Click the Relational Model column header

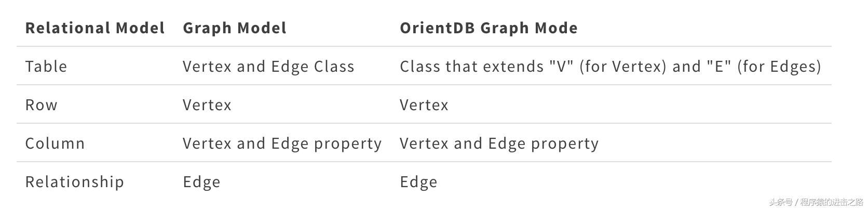tap(95, 28)
